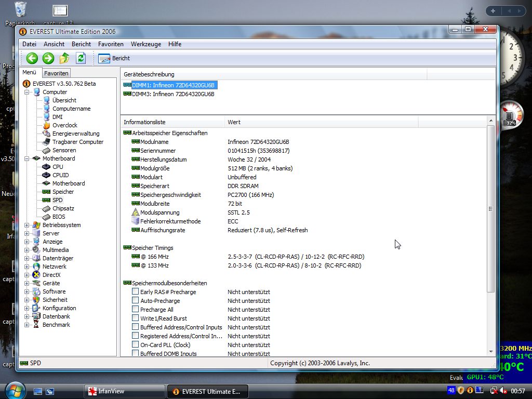The height and width of the screenshot is (399, 532).
Task: Click the EVEREST v3.50.762 Beta root icon
Action: (26, 84)
